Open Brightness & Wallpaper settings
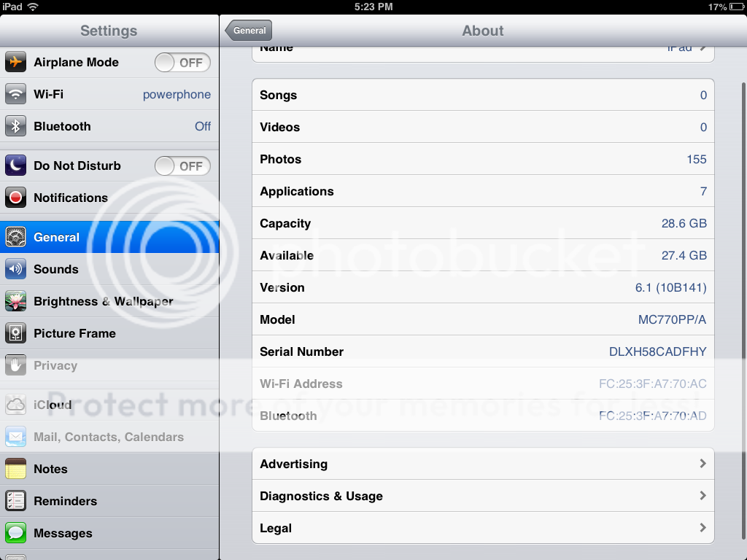747x560 pixels. (x=109, y=301)
